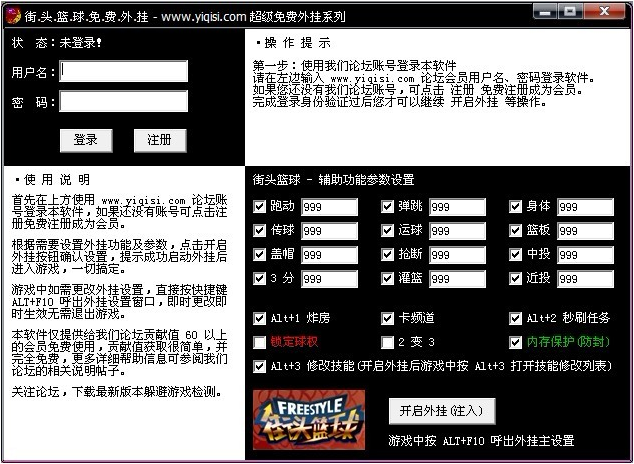Toggle the 身体 checkbox
The width and height of the screenshot is (634, 464).
click(515, 207)
